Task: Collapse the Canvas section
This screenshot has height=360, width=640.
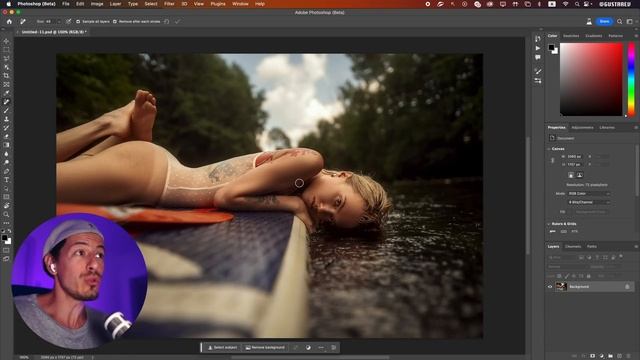Action: click(x=549, y=149)
